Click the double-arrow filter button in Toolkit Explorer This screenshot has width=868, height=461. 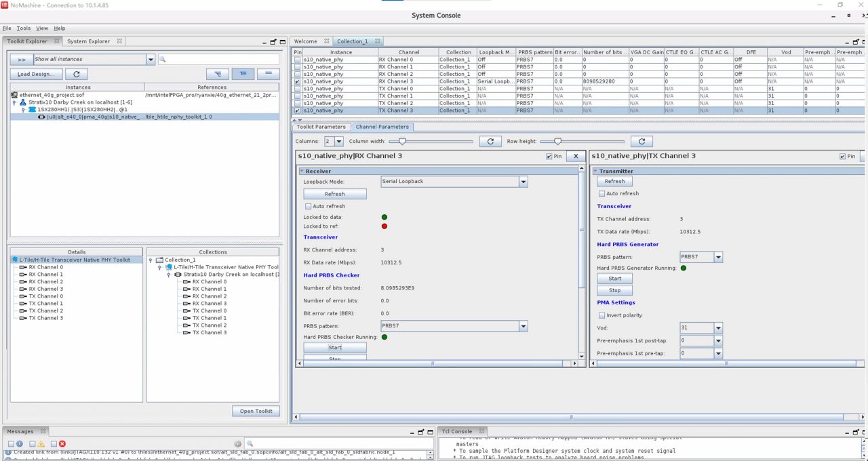pyautogui.click(x=22, y=59)
